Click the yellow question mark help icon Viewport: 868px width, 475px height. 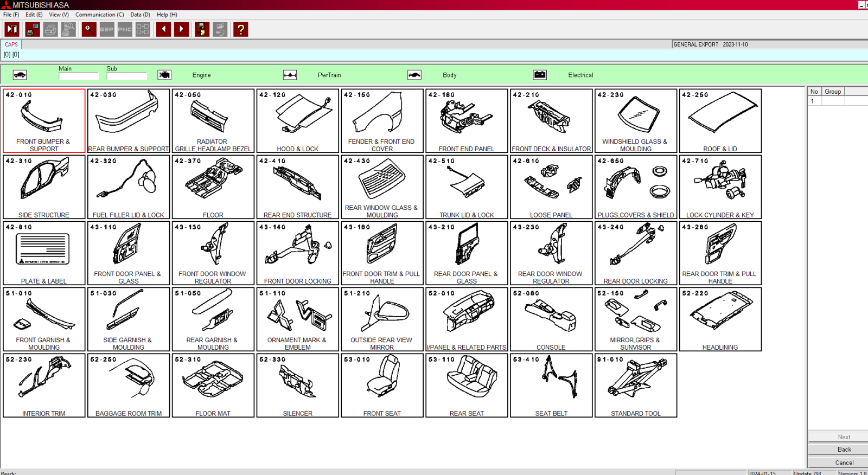point(240,29)
